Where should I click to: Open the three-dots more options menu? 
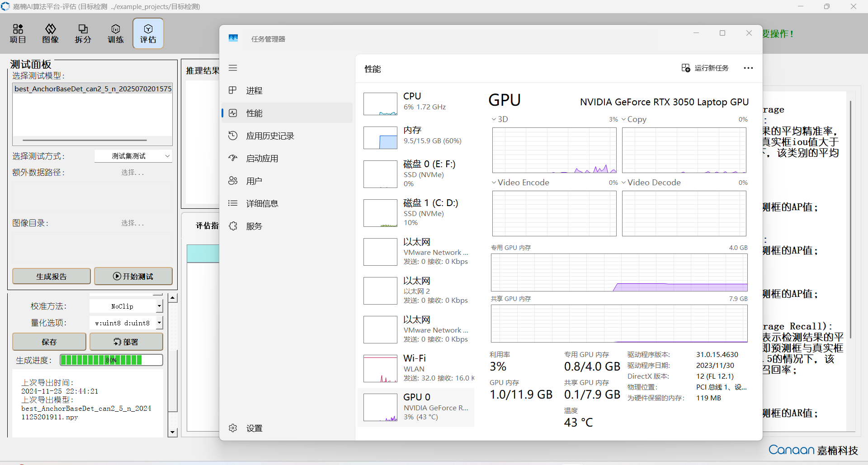click(748, 68)
